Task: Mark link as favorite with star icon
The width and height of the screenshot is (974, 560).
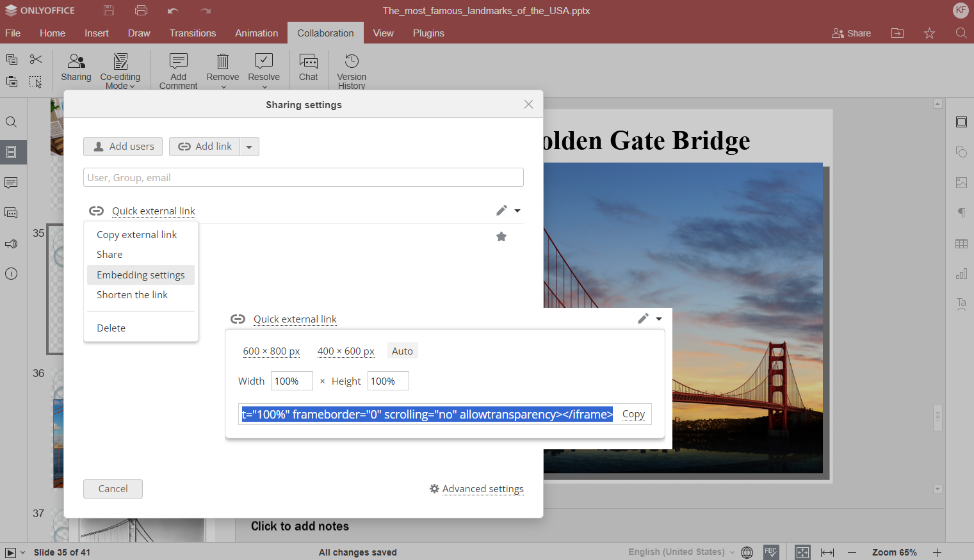Action: click(x=501, y=237)
